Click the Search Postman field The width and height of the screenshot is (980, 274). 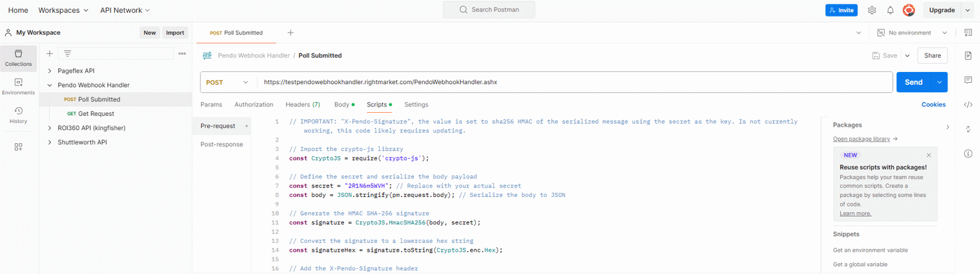[x=489, y=10]
